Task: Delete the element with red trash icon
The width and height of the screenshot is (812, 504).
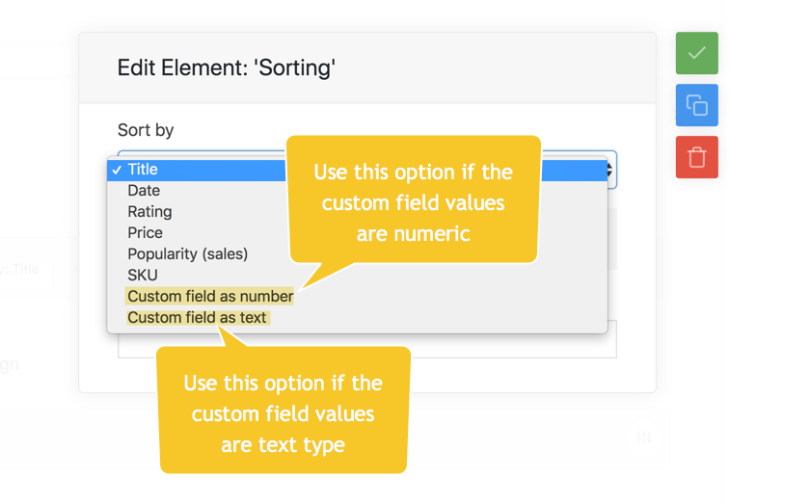Action: (696, 157)
